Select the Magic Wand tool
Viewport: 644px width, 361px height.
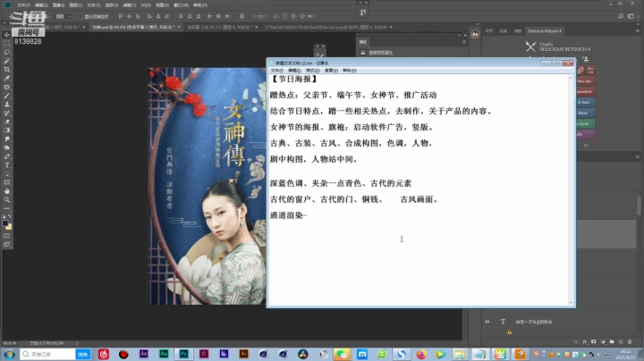[6, 61]
